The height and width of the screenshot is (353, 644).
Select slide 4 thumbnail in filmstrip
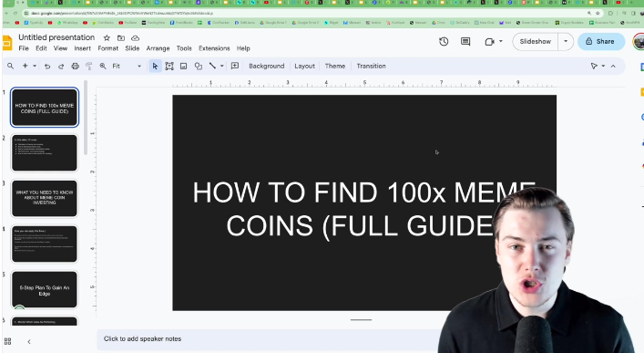[45, 244]
